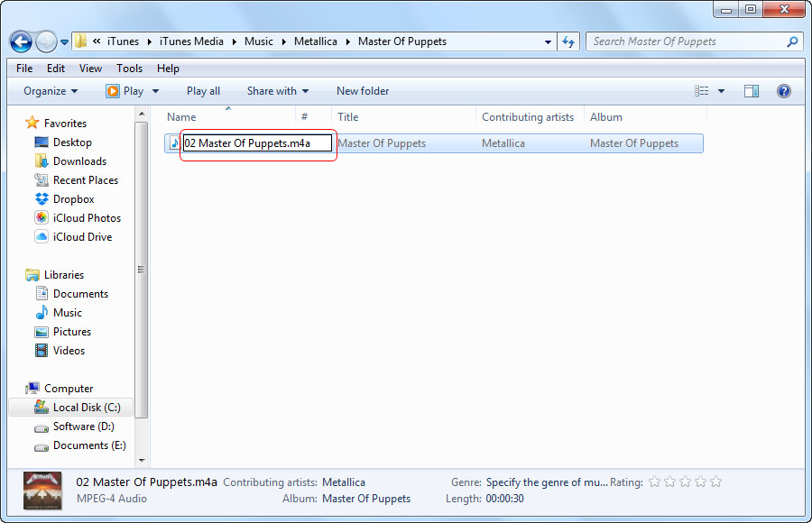The image size is (812, 523).
Task: Click the Favorites star icon
Action: (x=32, y=123)
